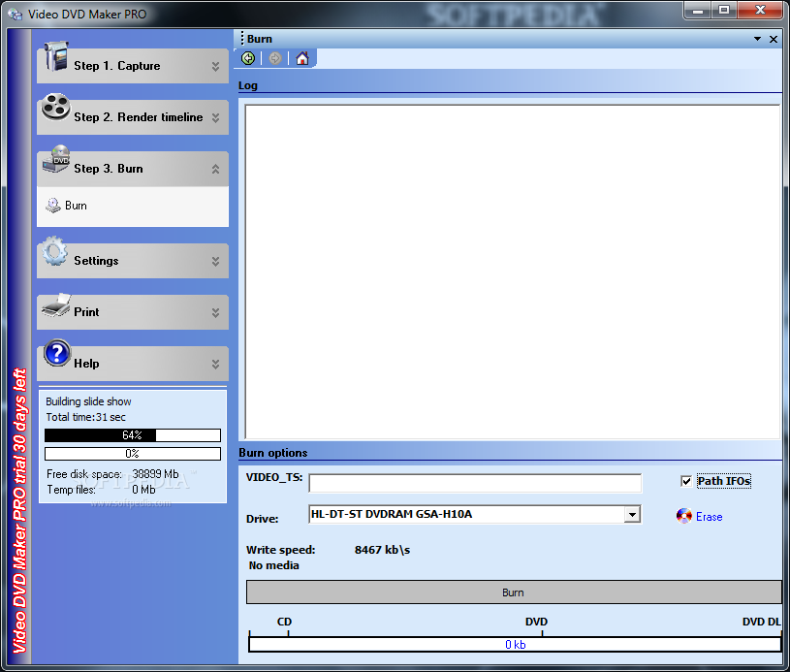The height and width of the screenshot is (672, 790).
Task: Go to the home page icon
Action: pyautogui.click(x=302, y=58)
